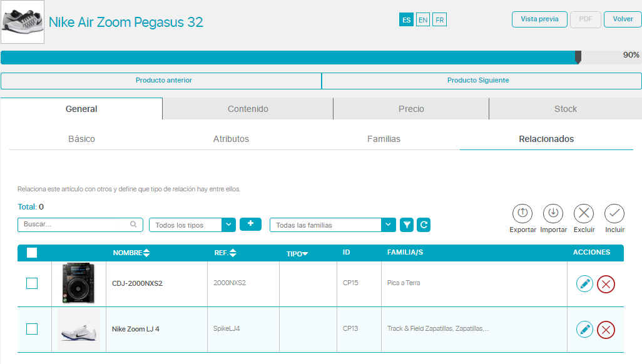The height and width of the screenshot is (364, 642).
Task: Add relation type with plus button
Action: coord(250,224)
